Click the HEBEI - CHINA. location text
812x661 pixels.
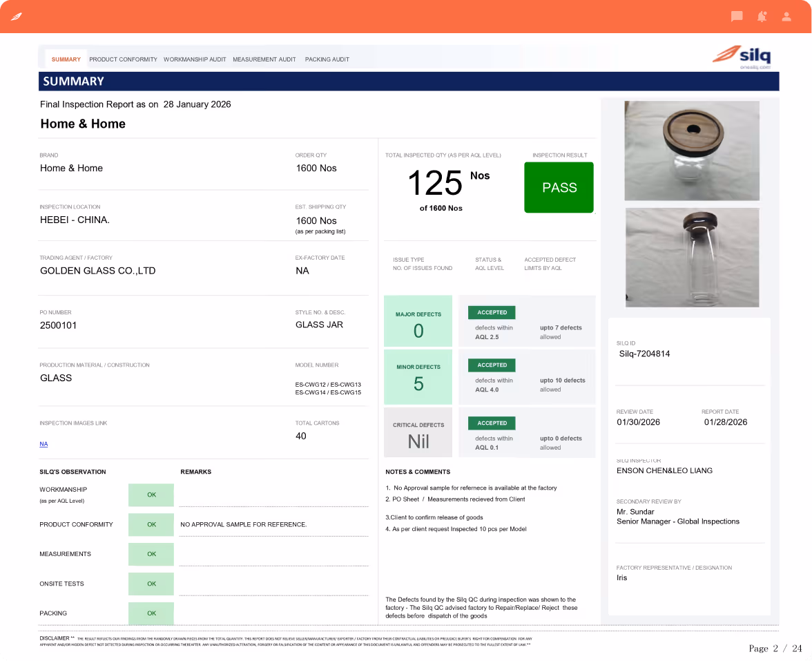point(75,220)
